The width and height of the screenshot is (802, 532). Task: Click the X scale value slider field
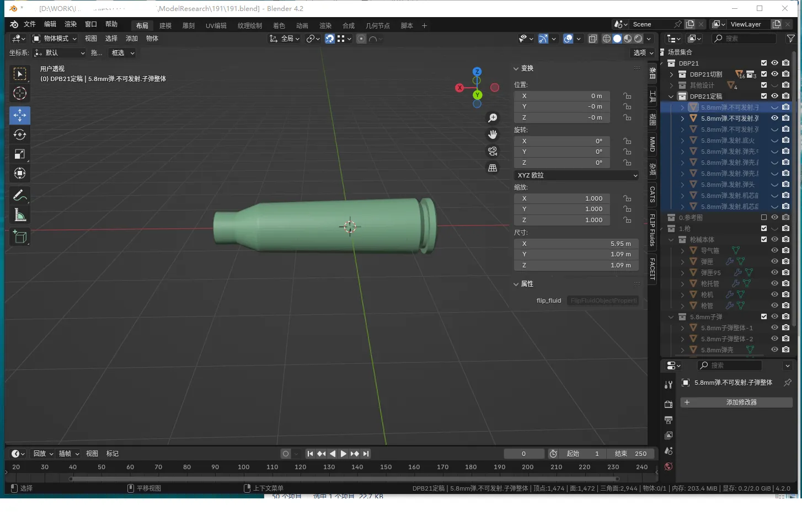[x=562, y=198]
